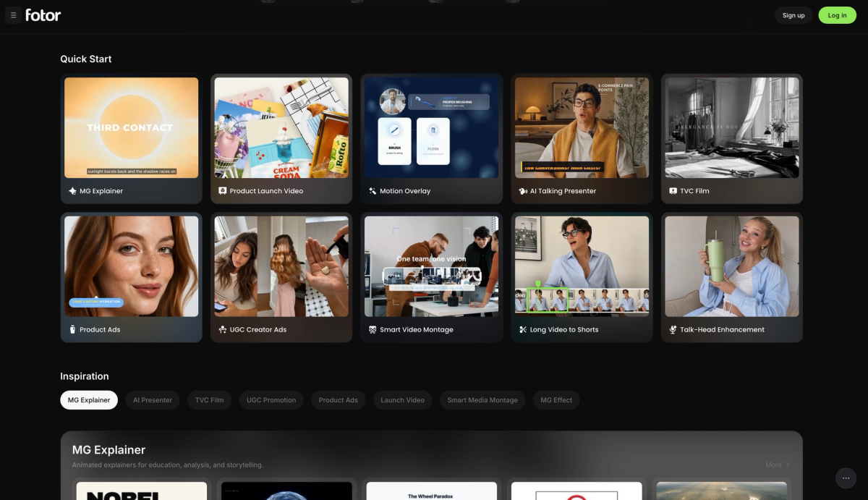Click the MG Explainer sparkle icon

pyautogui.click(x=72, y=191)
